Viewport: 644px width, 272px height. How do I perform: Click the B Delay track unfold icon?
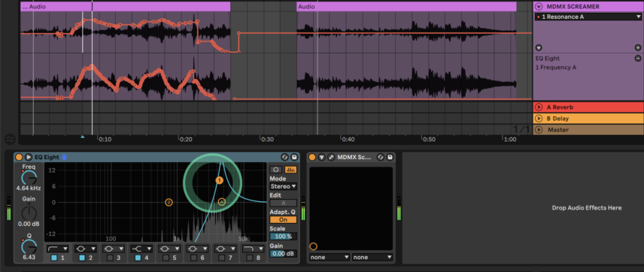pos(539,118)
